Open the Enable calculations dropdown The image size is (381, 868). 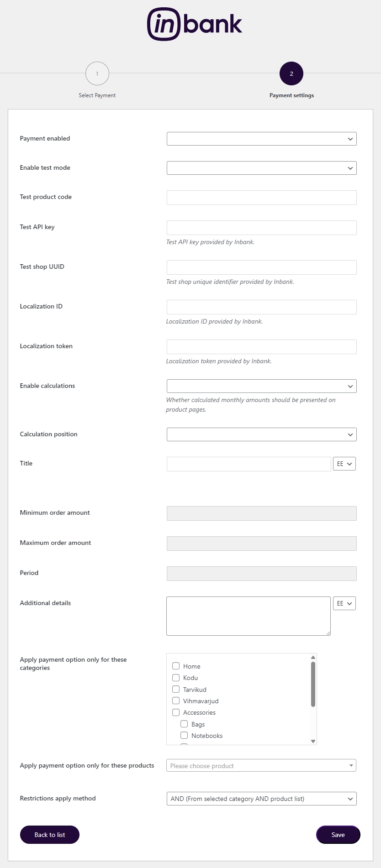(261, 386)
